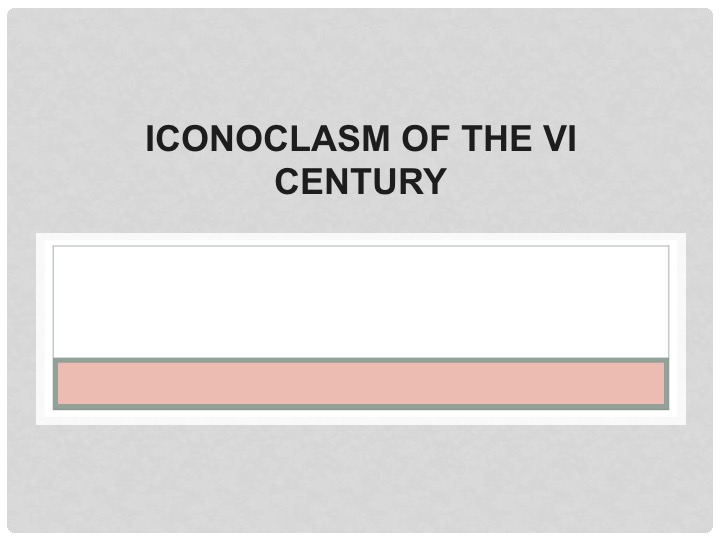Click the gray-green top border of the pink bar
720x540 pixels.
coord(361,360)
